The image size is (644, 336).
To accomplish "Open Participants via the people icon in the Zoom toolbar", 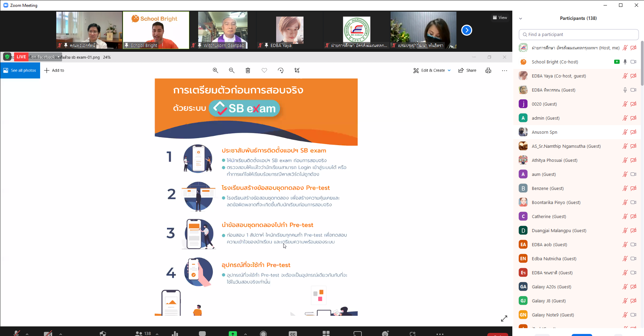I will point(139,333).
